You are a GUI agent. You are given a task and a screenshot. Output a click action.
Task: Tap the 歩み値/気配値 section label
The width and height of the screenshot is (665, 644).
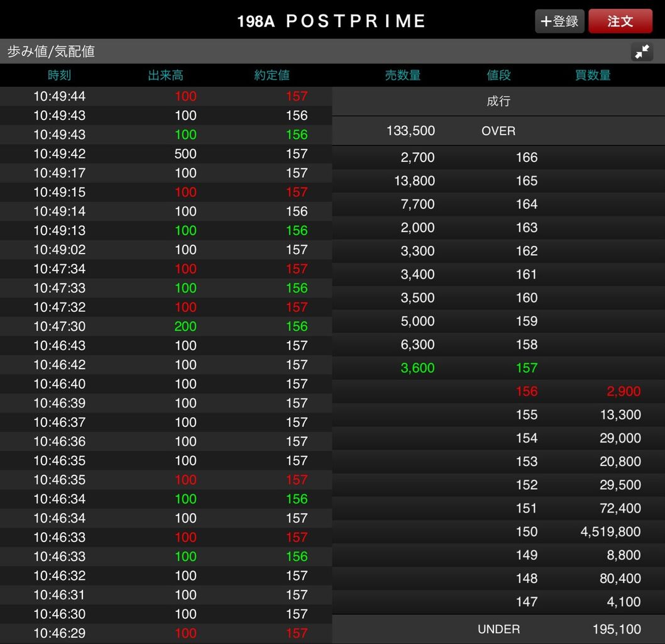point(51,52)
